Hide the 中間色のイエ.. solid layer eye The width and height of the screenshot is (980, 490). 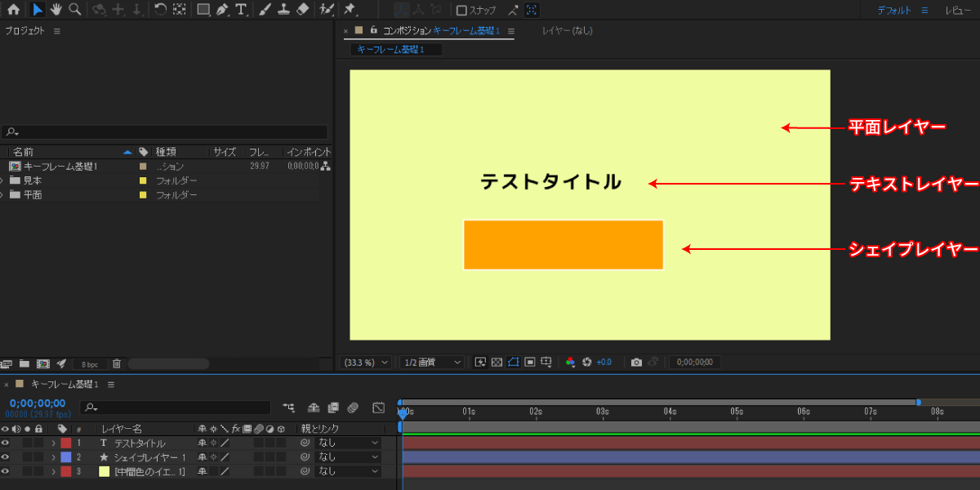(x=6, y=471)
